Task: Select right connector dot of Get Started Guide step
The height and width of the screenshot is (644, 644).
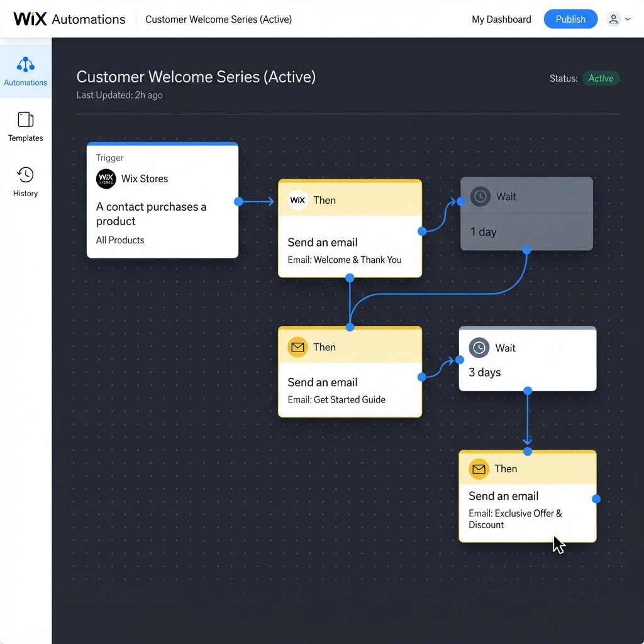Action: coord(422,377)
